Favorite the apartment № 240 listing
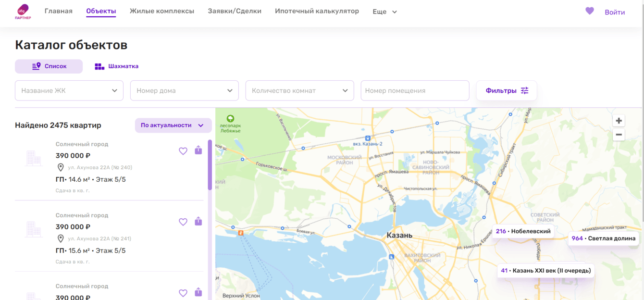Screen dimensions: 644x300 [x=183, y=151]
